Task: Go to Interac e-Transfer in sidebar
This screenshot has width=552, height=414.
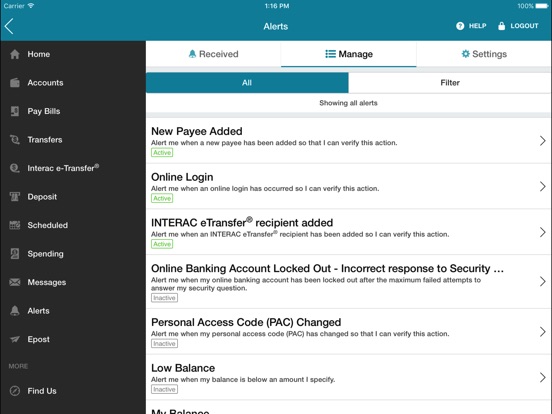Action: (x=73, y=168)
